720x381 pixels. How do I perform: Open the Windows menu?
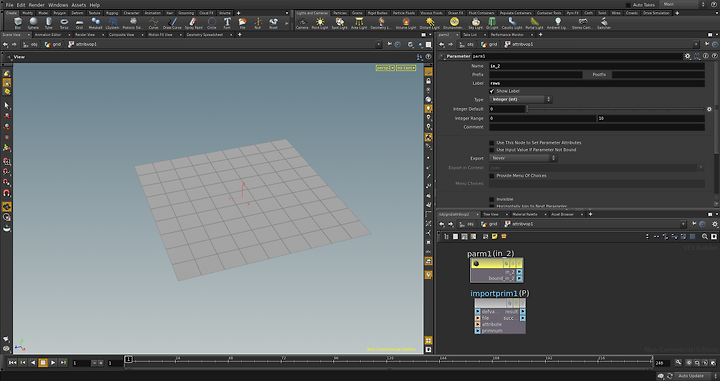(x=58, y=5)
